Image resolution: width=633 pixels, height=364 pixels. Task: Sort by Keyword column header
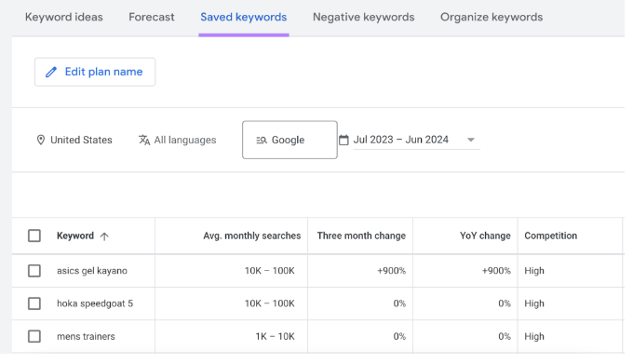tap(75, 236)
